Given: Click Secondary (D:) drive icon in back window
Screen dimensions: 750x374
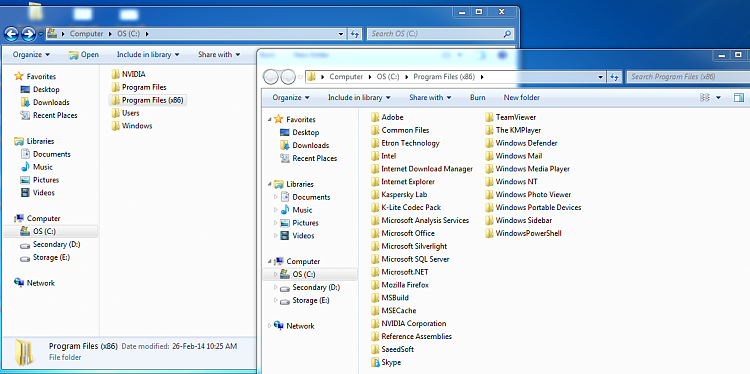Looking at the screenshot, I should coord(25,245).
